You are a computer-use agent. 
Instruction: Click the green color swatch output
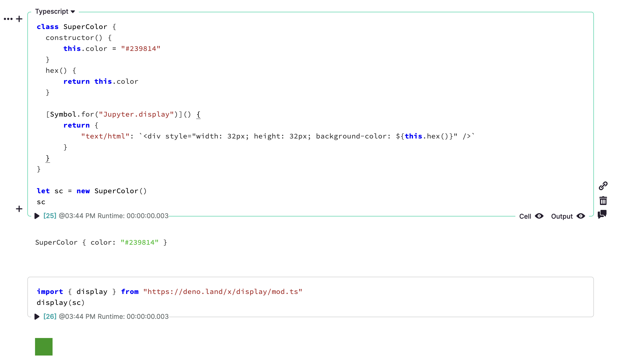(44, 346)
